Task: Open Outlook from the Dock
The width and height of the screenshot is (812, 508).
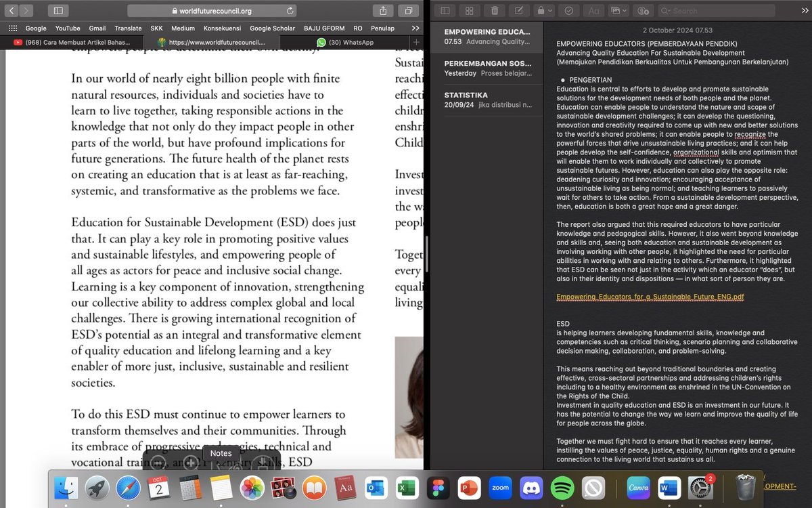Action: (376, 488)
